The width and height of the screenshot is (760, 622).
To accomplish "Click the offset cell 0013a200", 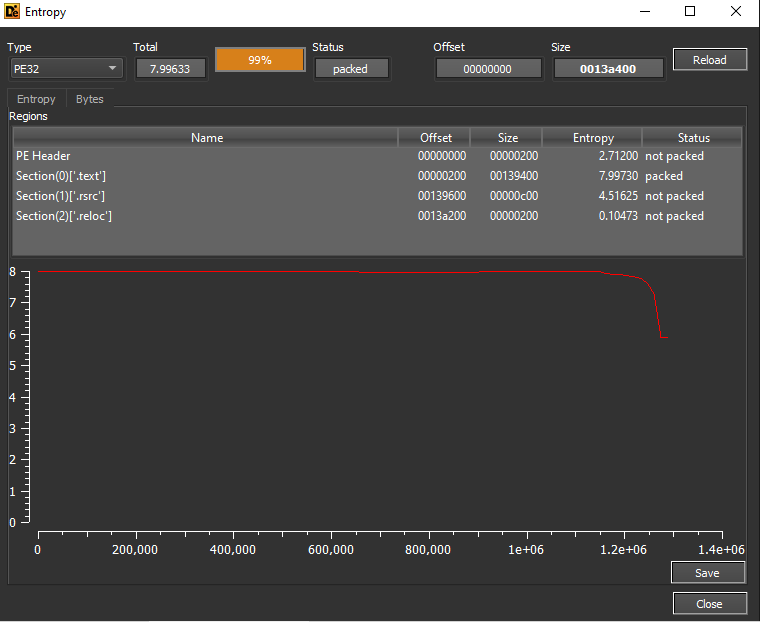I will tap(442, 216).
